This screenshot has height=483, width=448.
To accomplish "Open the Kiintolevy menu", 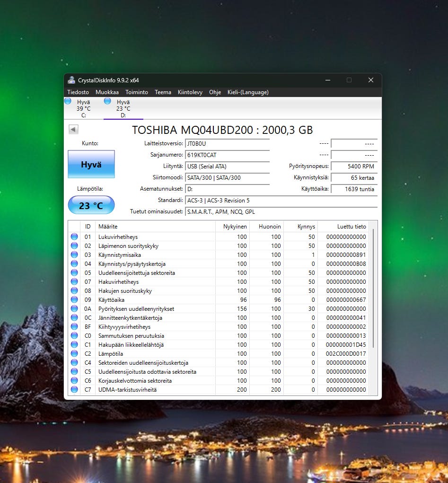I will coord(190,92).
